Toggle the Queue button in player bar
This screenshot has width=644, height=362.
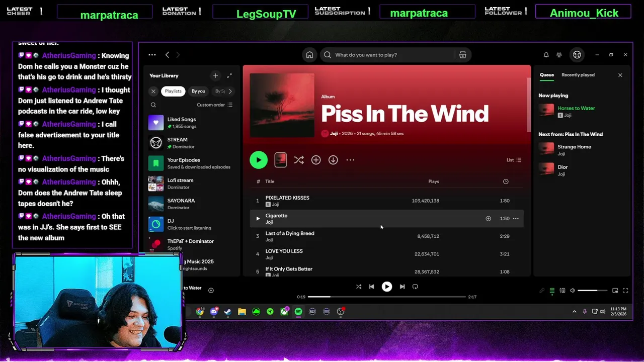tap(552, 291)
